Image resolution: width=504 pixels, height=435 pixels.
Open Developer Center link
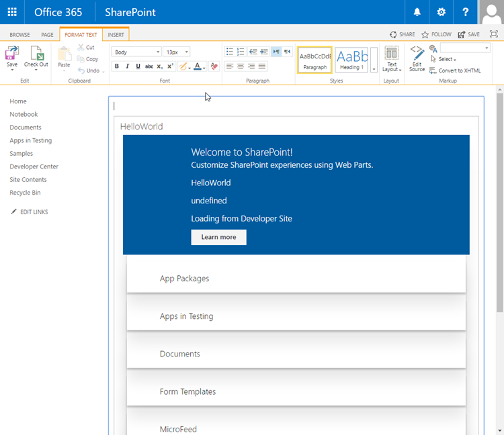coord(34,166)
